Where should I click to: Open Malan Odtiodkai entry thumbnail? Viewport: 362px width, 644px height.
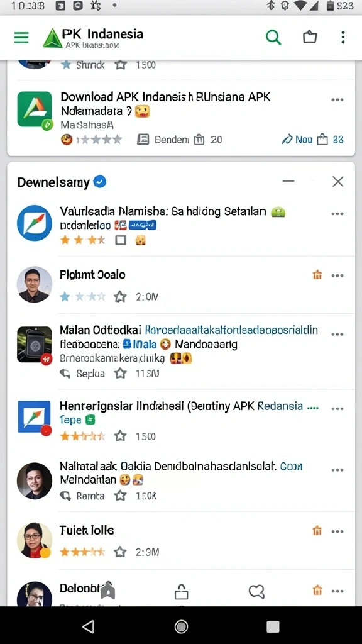pyautogui.click(x=35, y=345)
